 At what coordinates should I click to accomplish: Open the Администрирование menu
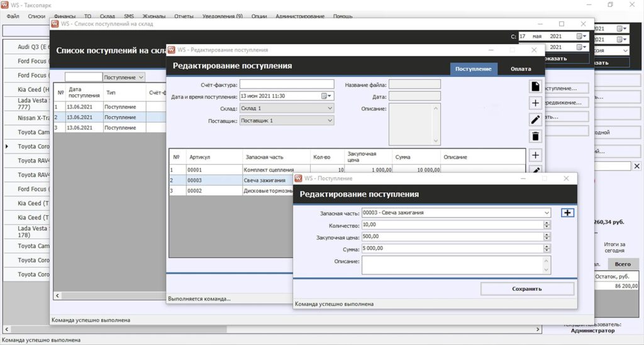(x=300, y=16)
